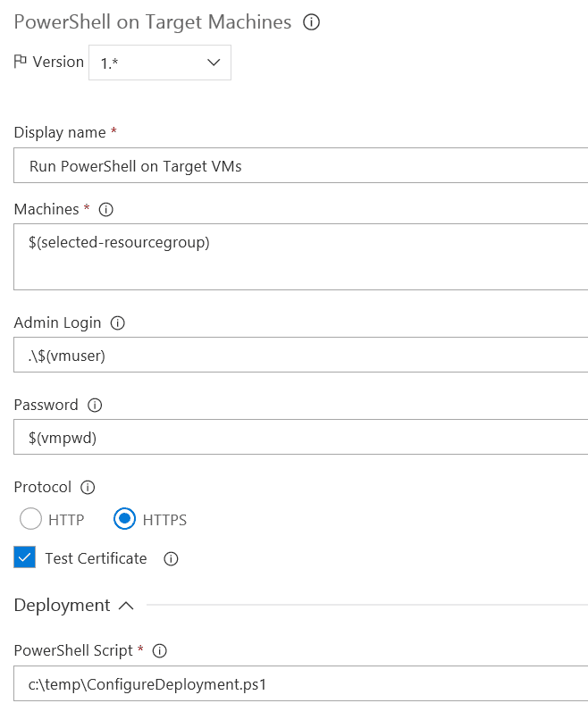588x720 pixels.
Task: Show info tooltip for Admin Login
Action: (x=118, y=322)
